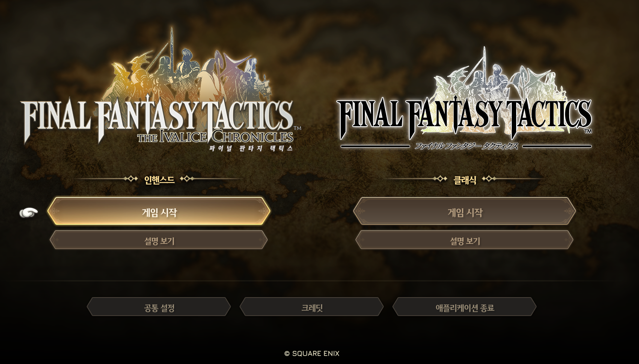
Task: Click the white pointing-hand cursor icon
Action: pyautogui.click(x=28, y=212)
